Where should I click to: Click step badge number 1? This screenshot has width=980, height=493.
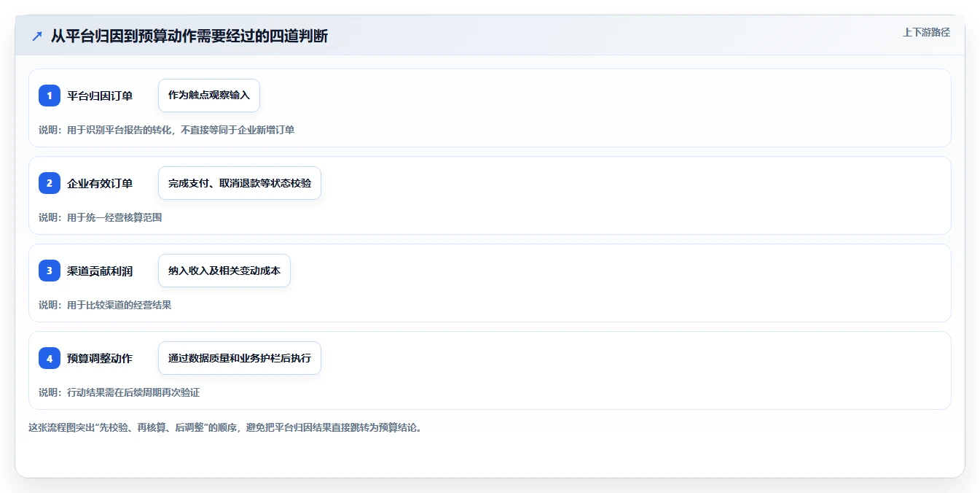click(50, 96)
